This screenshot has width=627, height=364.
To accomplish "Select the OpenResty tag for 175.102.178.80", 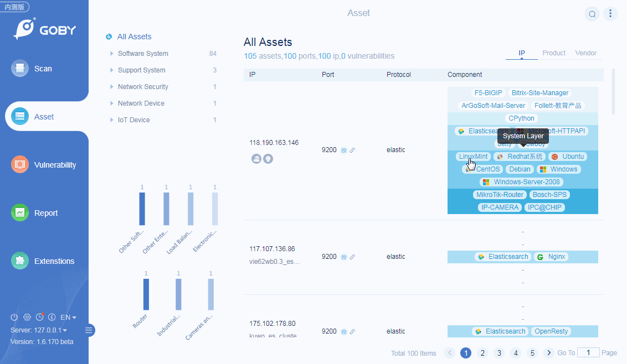I will 551,331.
